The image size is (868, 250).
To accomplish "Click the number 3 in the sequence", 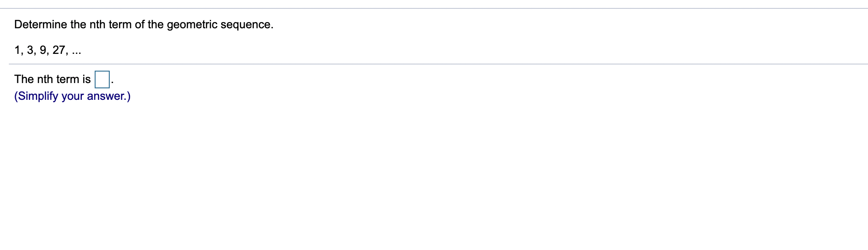I will click(30, 50).
